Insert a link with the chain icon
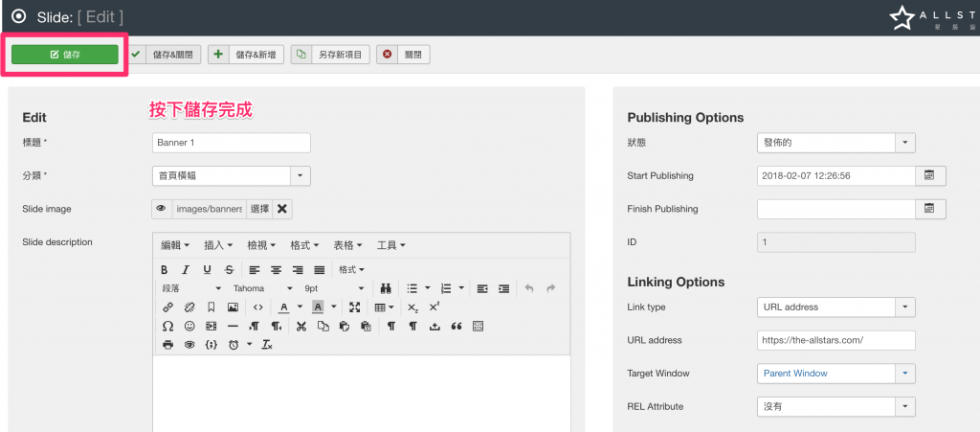This screenshot has width=980, height=432. 167,307
